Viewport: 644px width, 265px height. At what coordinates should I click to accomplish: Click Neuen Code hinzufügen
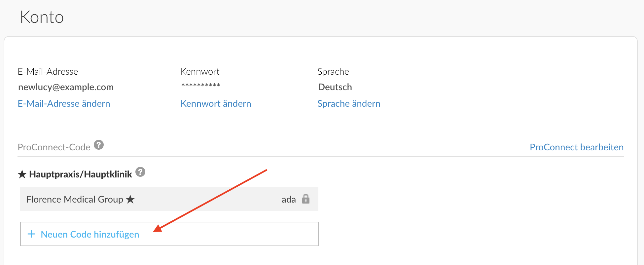point(90,234)
